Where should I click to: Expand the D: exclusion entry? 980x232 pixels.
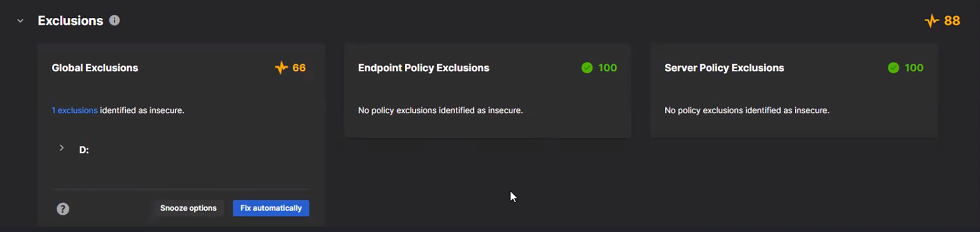click(62, 148)
